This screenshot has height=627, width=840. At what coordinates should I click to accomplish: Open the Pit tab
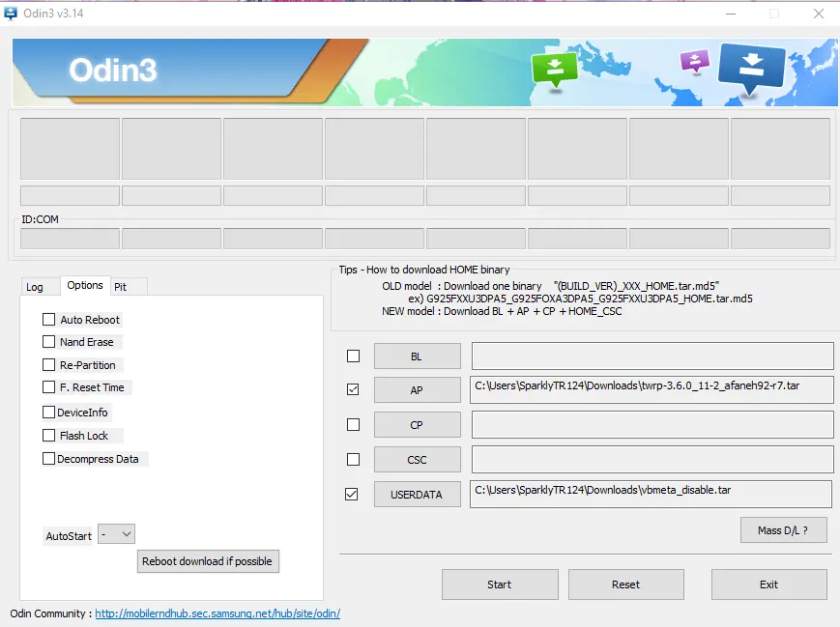click(x=121, y=287)
